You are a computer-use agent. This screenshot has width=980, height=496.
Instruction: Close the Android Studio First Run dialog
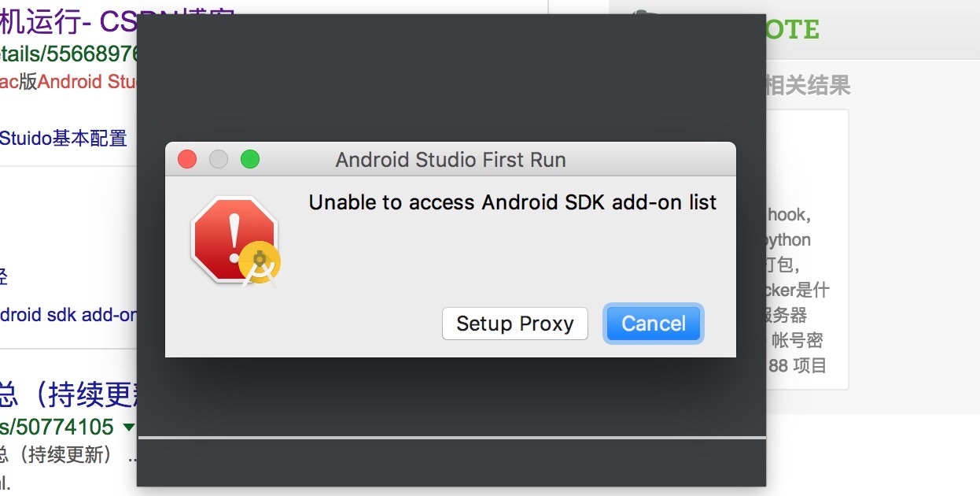coord(187,160)
